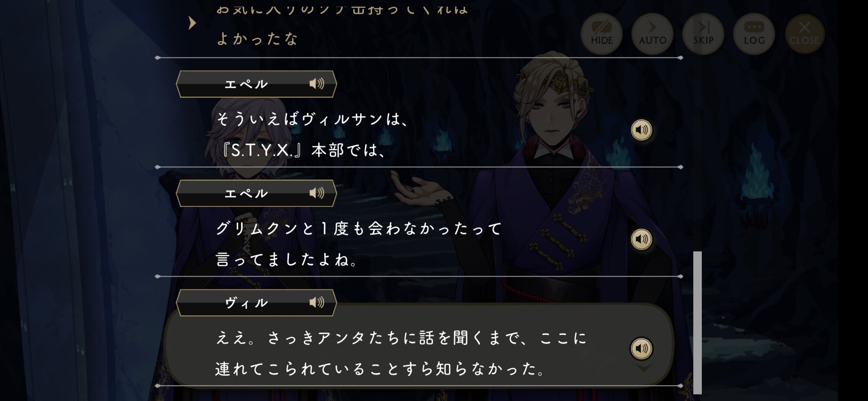Select the first エペル name plate

tap(256, 84)
